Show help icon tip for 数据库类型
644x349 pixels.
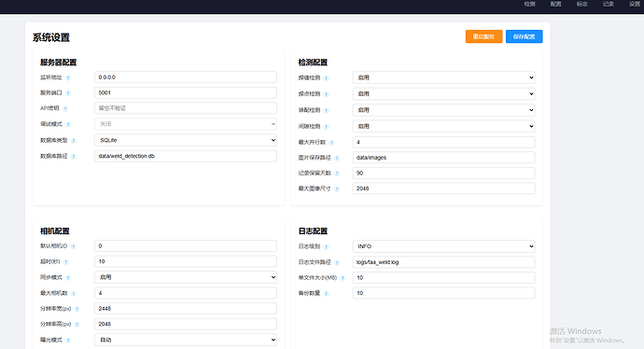click(x=74, y=140)
